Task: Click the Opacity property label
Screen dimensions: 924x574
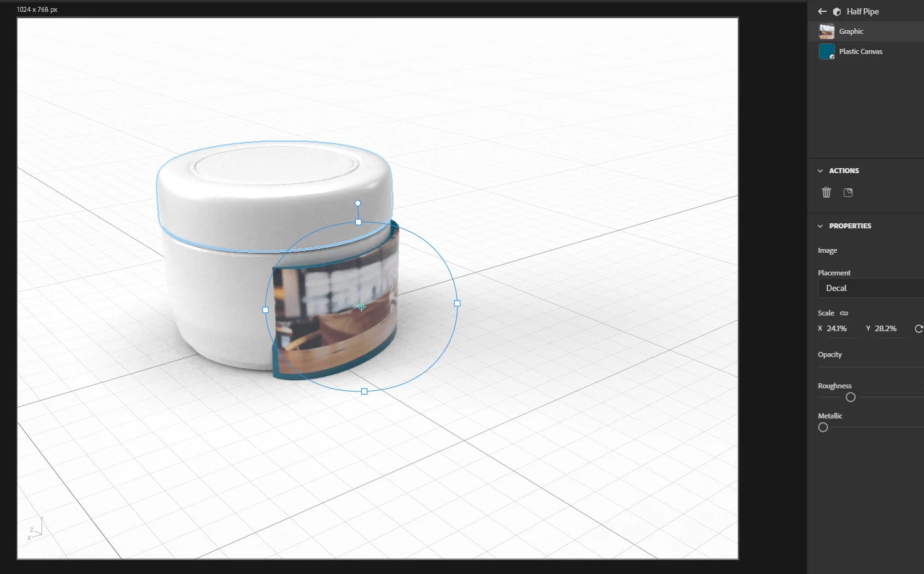Action: click(x=830, y=354)
